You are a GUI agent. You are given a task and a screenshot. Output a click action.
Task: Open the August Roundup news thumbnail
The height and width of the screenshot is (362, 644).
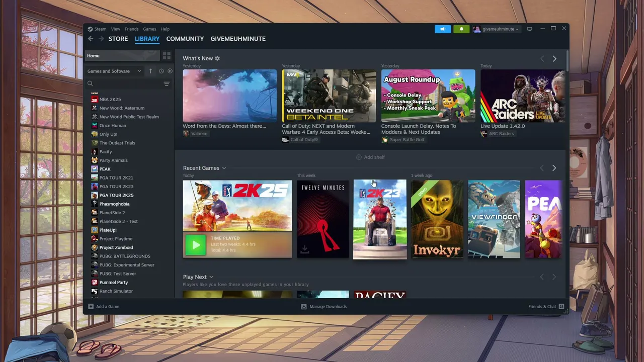coord(428,96)
